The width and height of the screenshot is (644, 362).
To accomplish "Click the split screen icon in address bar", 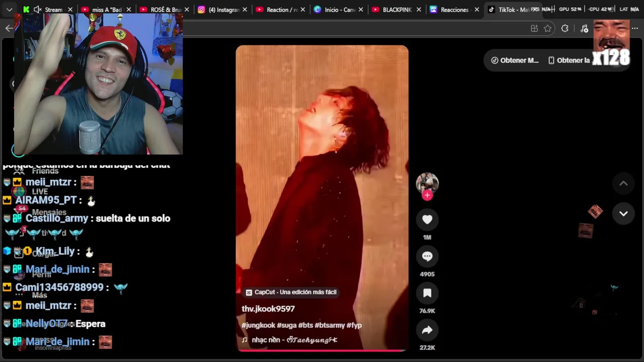I will 534,29.
